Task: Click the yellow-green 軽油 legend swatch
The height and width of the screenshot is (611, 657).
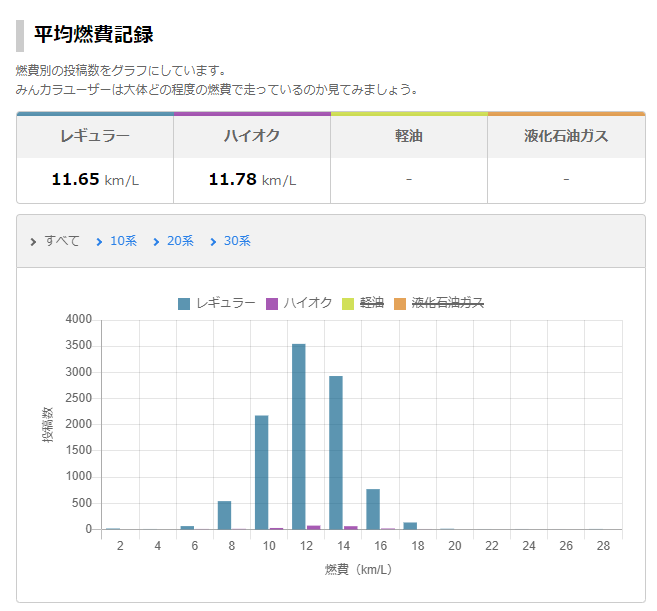Action: point(348,304)
